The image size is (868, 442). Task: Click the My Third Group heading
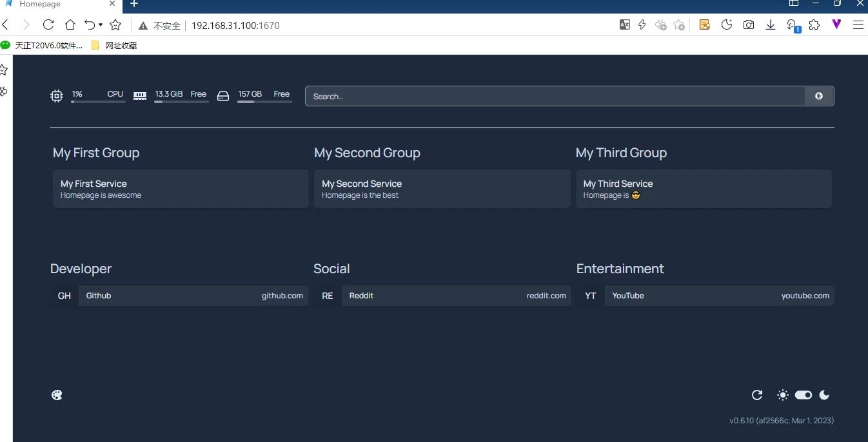(x=621, y=153)
